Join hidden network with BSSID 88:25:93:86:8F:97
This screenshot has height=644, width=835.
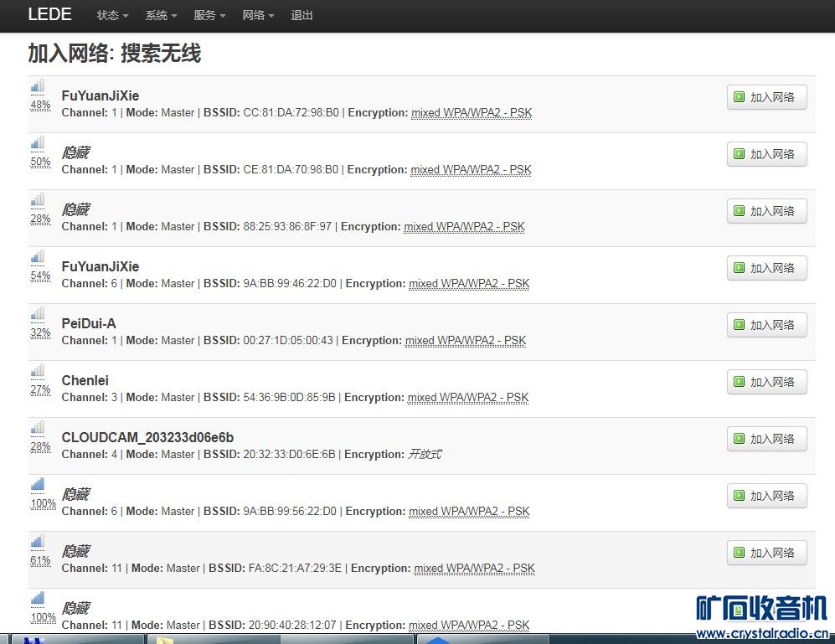(766, 212)
